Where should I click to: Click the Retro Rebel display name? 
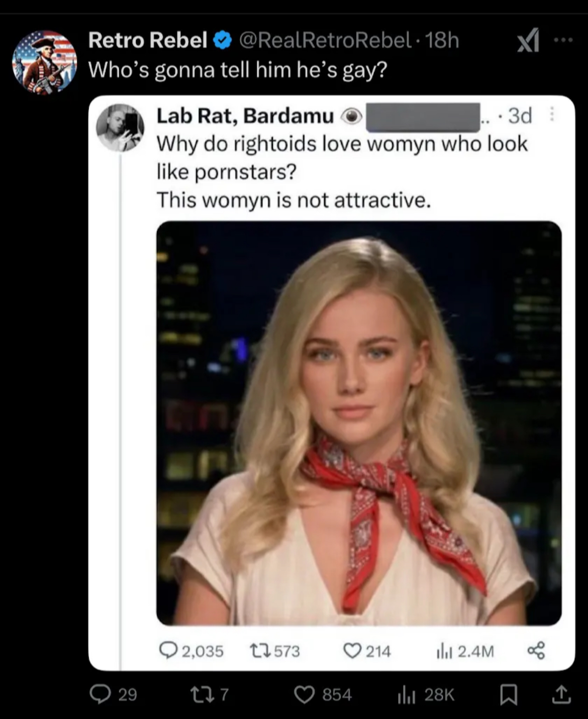coord(147,40)
